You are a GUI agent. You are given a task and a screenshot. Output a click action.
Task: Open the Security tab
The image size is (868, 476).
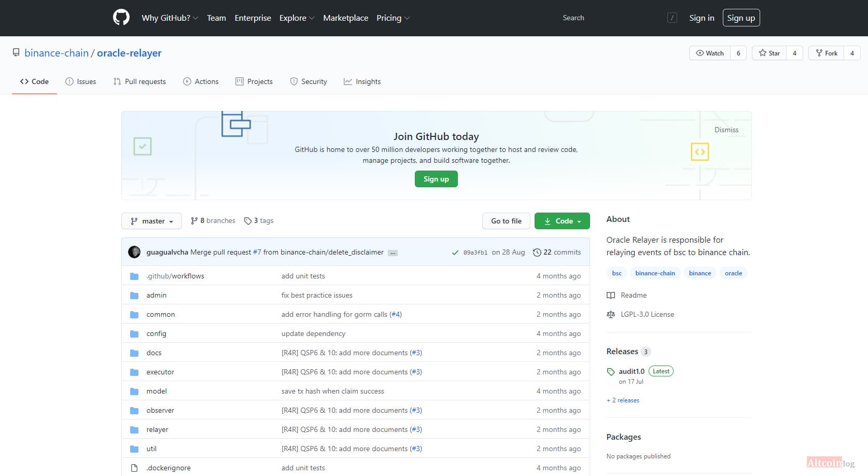(x=309, y=81)
